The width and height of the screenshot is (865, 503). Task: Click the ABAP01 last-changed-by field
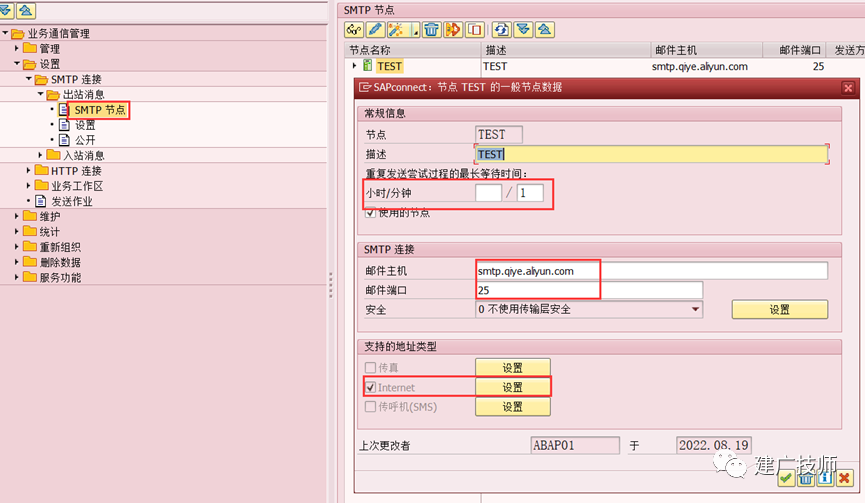(575, 446)
